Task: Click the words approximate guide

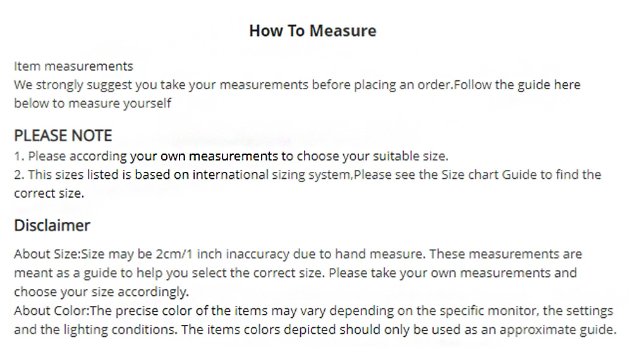Action: tap(558, 330)
